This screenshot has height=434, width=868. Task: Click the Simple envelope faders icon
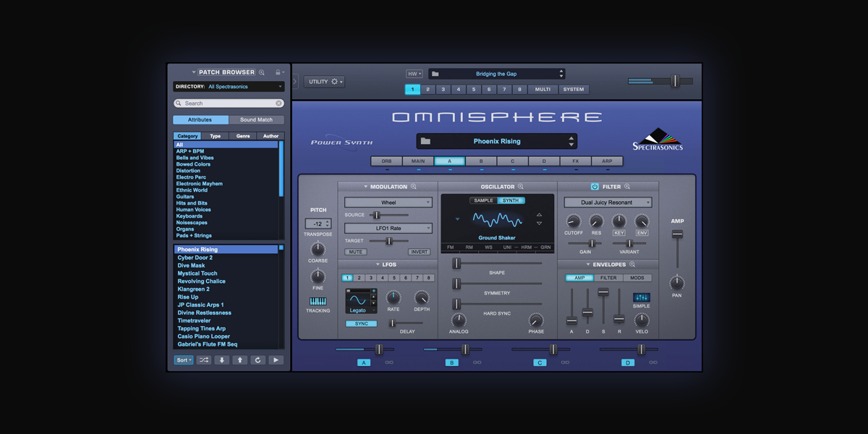point(642,297)
